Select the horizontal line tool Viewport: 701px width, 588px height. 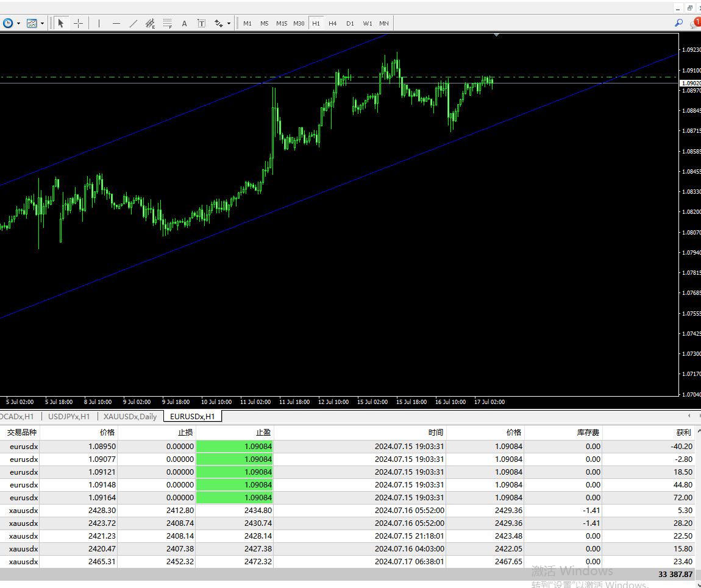(x=116, y=23)
